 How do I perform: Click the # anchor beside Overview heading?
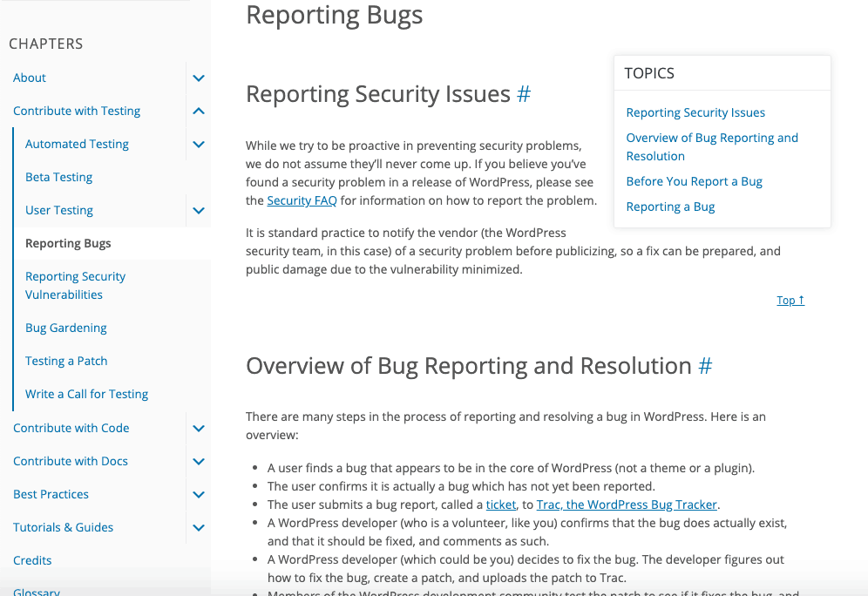click(x=705, y=366)
